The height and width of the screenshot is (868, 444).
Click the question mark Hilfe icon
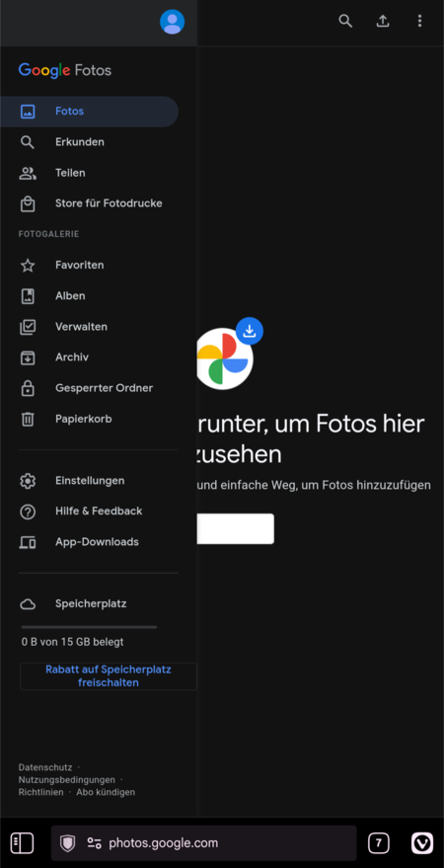28,512
